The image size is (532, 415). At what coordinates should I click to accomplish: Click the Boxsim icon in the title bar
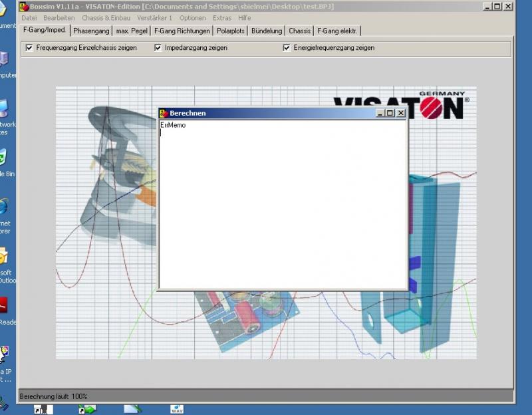click(x=24, y=6)
